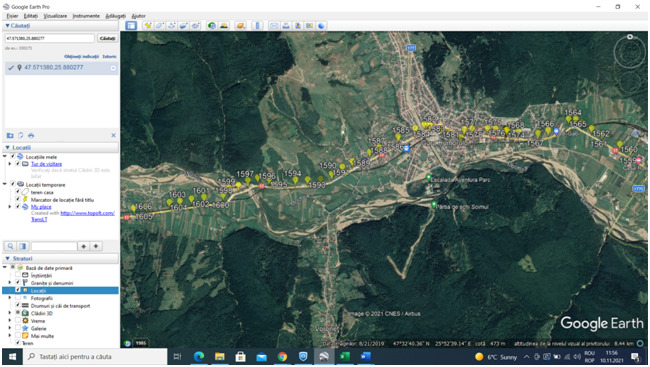Toggle Granițe și denumiri layer checkbox

(x=18, y=282)
